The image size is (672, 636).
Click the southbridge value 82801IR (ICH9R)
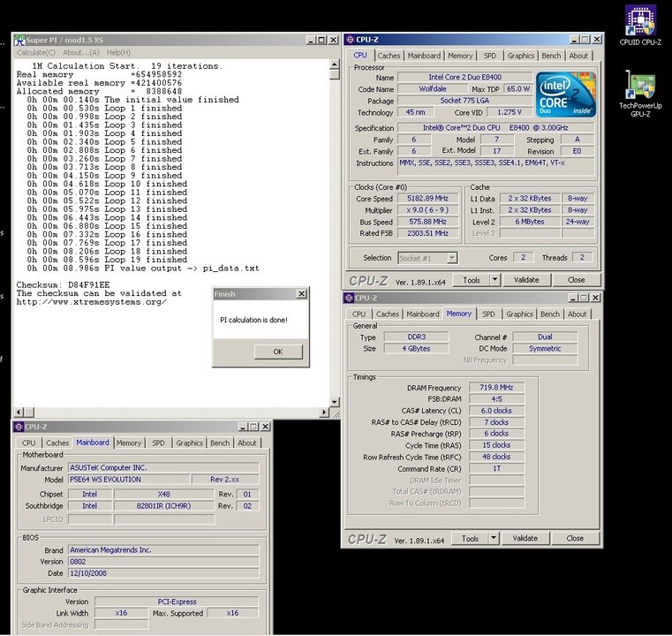[163, 506]
